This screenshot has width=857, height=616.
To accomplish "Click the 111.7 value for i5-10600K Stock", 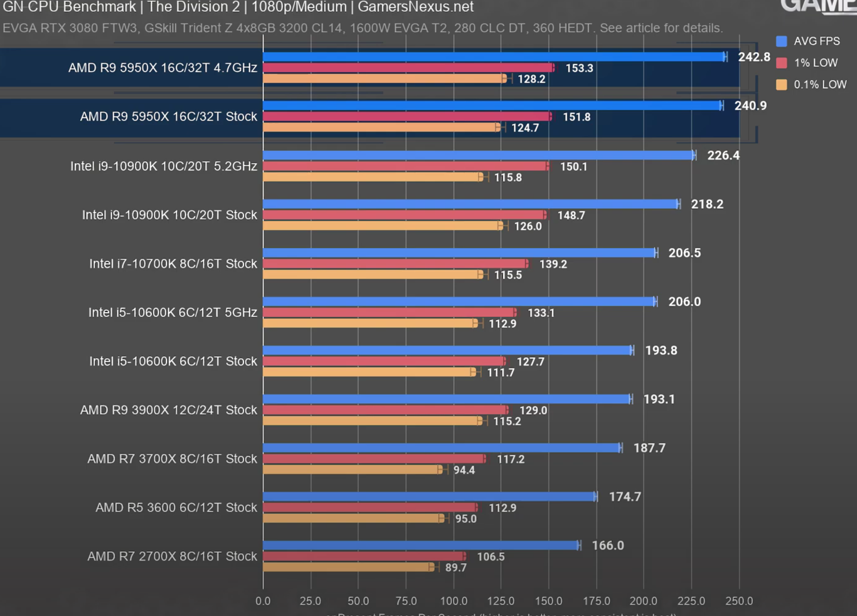I will (501, 373).
